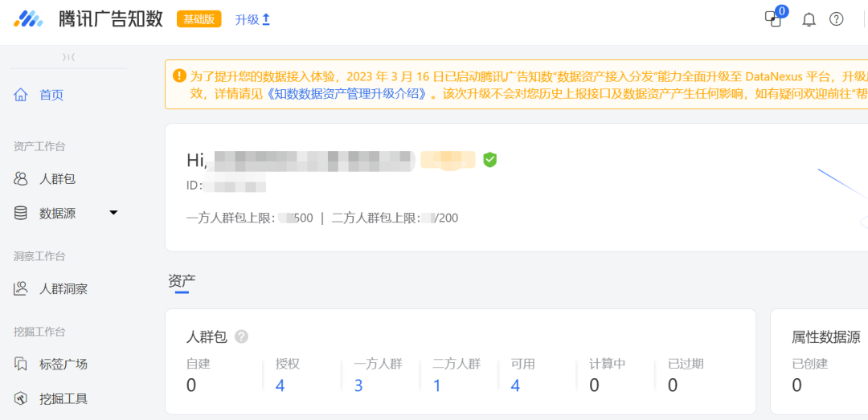Select the 资产 tab
868x420 pixels.
click(x=182, y=281)
